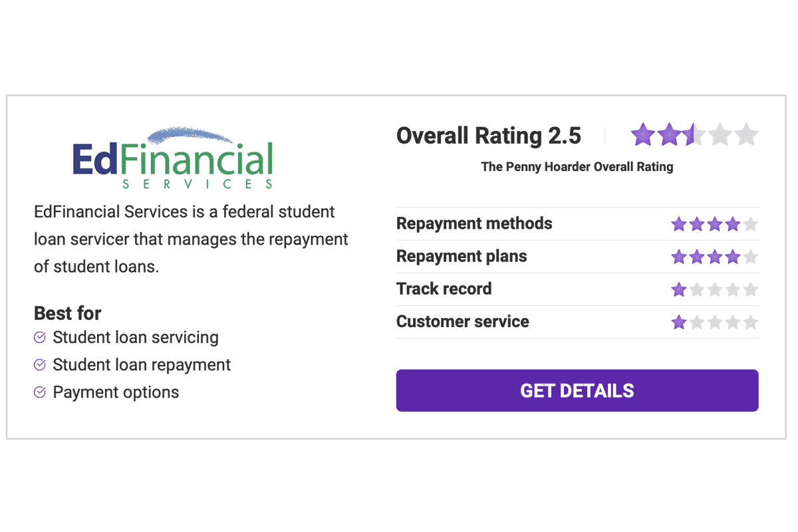Click the checkmark icon beside Payment options
798x532 pixels.
point(39,392)
